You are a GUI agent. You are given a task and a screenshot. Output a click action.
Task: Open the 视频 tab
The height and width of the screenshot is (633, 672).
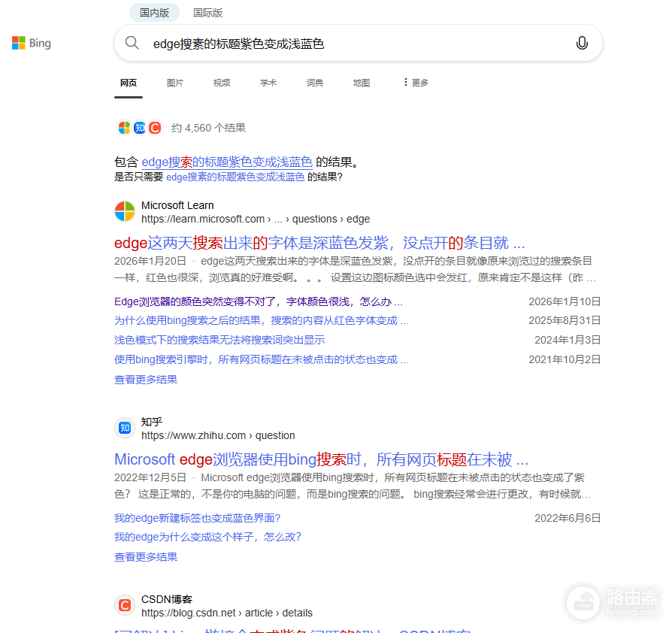[x=222, y=83]
